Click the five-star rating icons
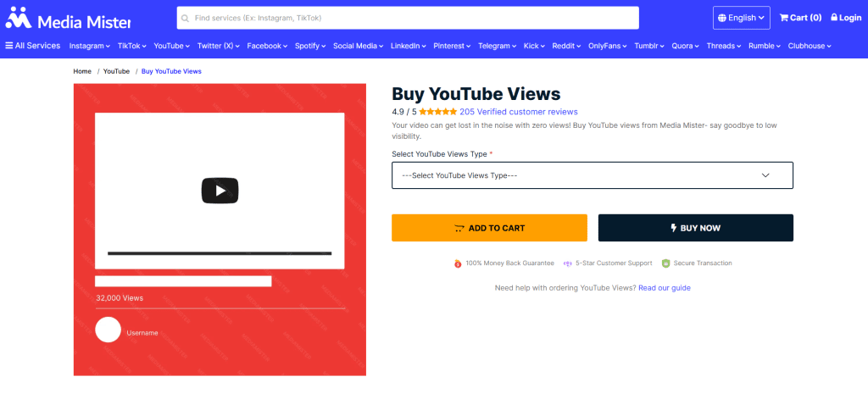 point(438,112)
